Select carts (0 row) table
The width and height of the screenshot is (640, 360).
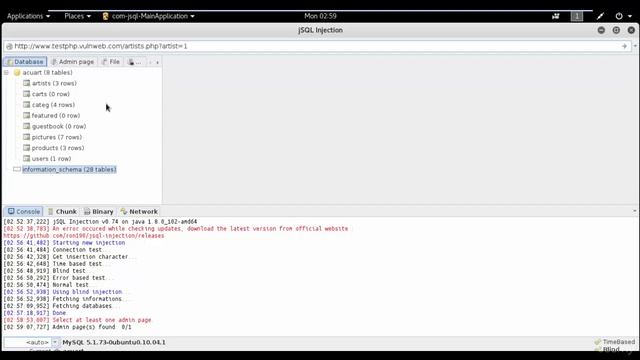coord(51,94)
